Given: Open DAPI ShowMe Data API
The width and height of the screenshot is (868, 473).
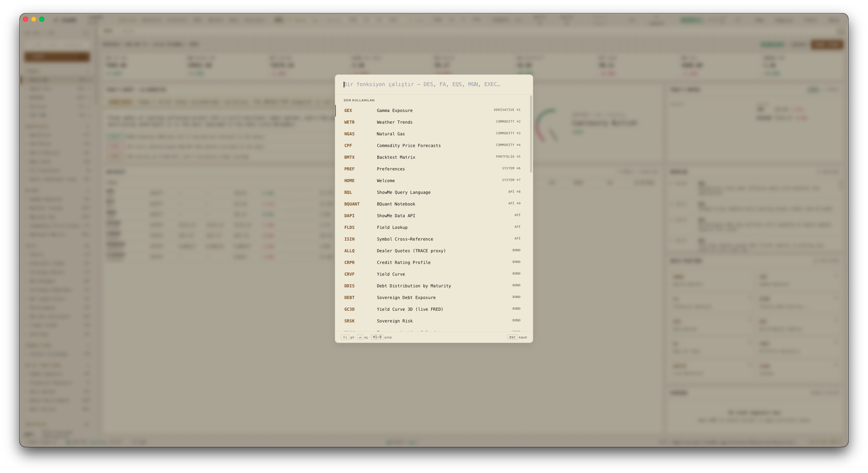Looking at the screenshot, I should click(432, 216).
